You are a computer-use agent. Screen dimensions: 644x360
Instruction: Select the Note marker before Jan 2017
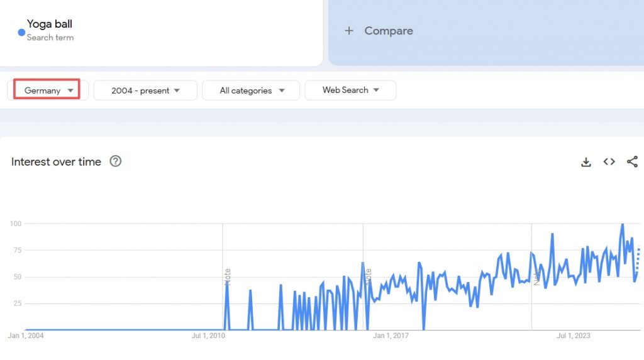coord(369,276)
